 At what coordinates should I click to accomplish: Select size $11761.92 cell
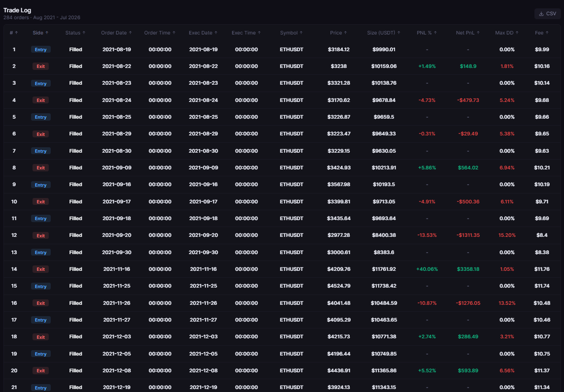click(x=384, y=269)
